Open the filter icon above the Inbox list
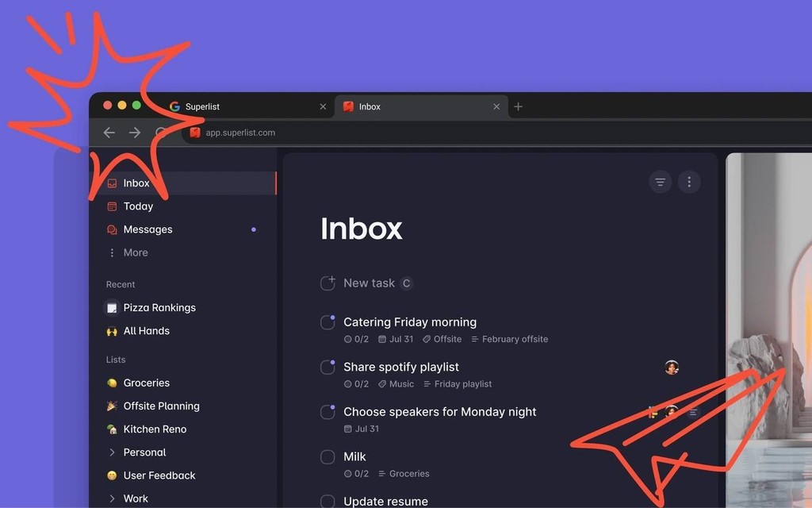Screen dimensions: 812x508 (660, 181)
